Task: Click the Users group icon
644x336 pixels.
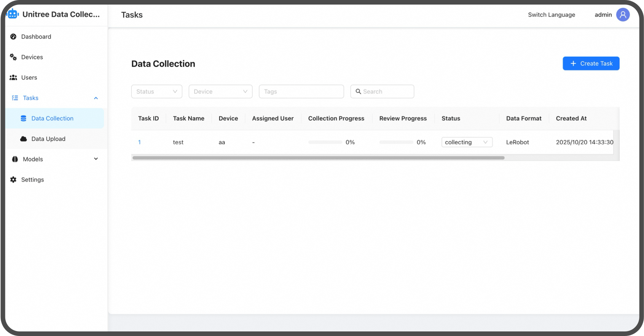Action: 13,78
